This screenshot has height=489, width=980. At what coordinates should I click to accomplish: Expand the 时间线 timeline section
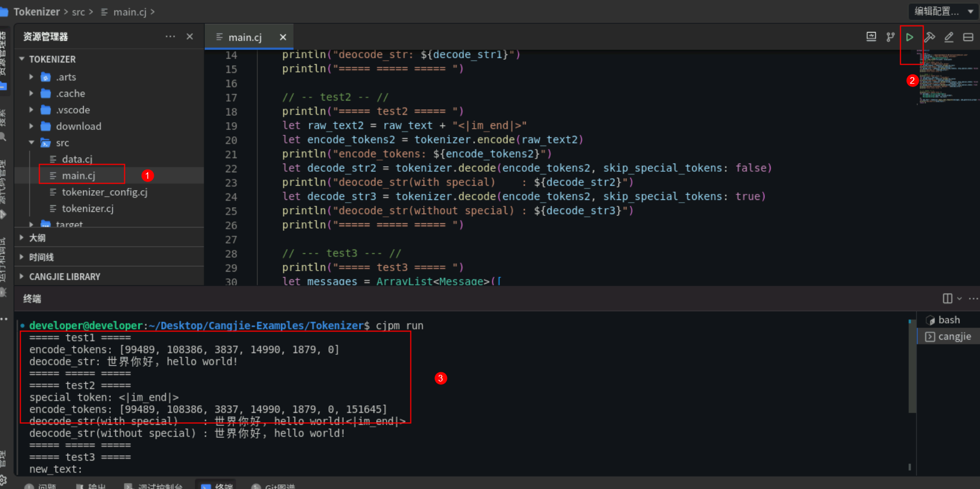pos(109,257)
